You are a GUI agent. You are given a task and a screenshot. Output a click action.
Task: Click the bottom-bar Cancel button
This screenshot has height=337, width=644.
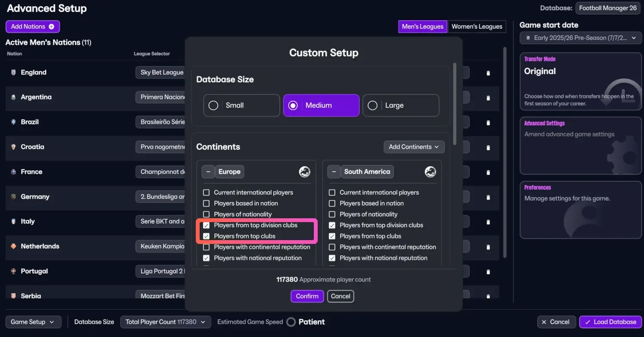(x=556, y=322)
